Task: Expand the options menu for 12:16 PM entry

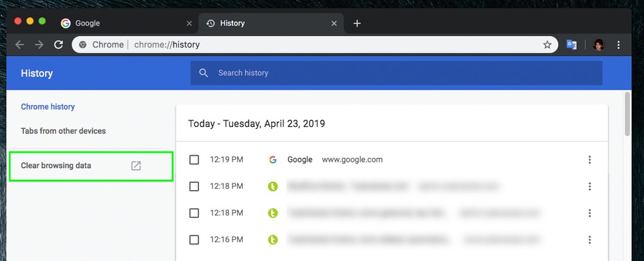Action: [589, 240]
